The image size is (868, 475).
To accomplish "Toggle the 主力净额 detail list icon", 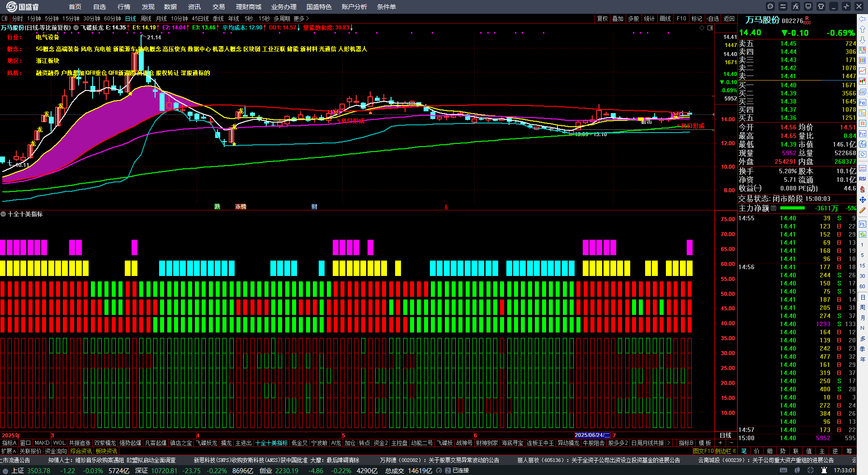I will click(x=774, y=208).
